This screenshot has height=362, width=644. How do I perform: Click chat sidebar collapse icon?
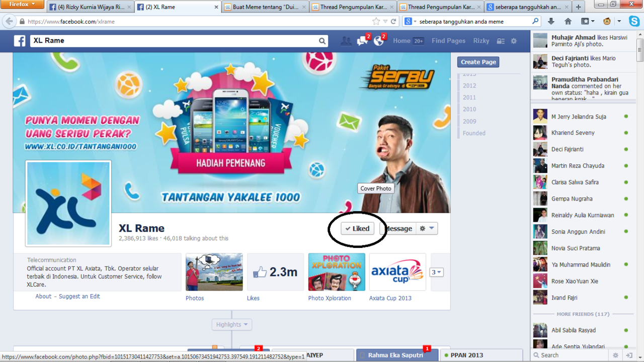[629, 355]
